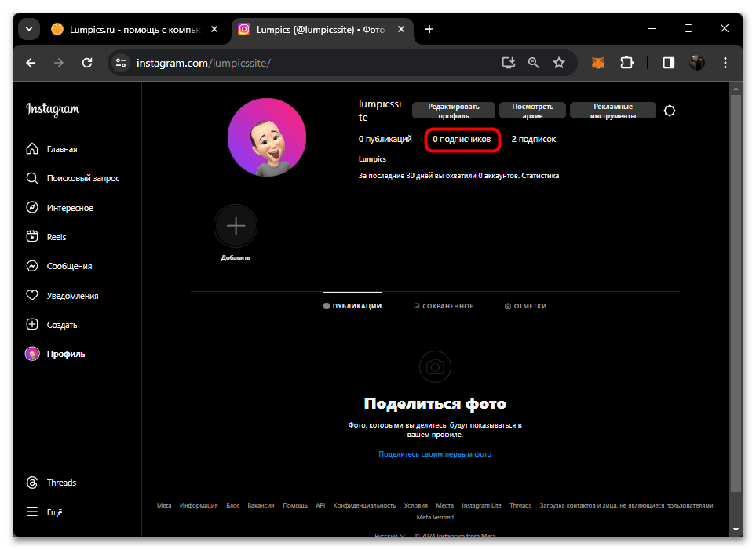This screenshot has height=550, width=756.
Task: Click Поделитесь своим первым фото link
Action: (435, 454)
